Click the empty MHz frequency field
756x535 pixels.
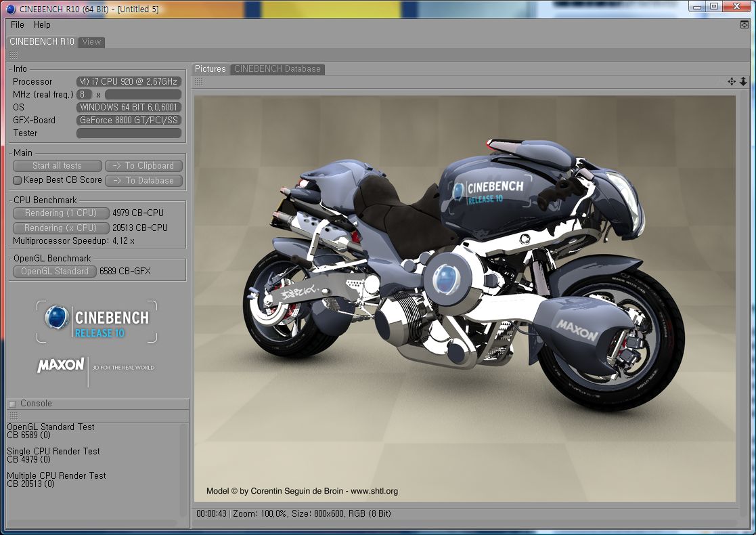(143, 95)
